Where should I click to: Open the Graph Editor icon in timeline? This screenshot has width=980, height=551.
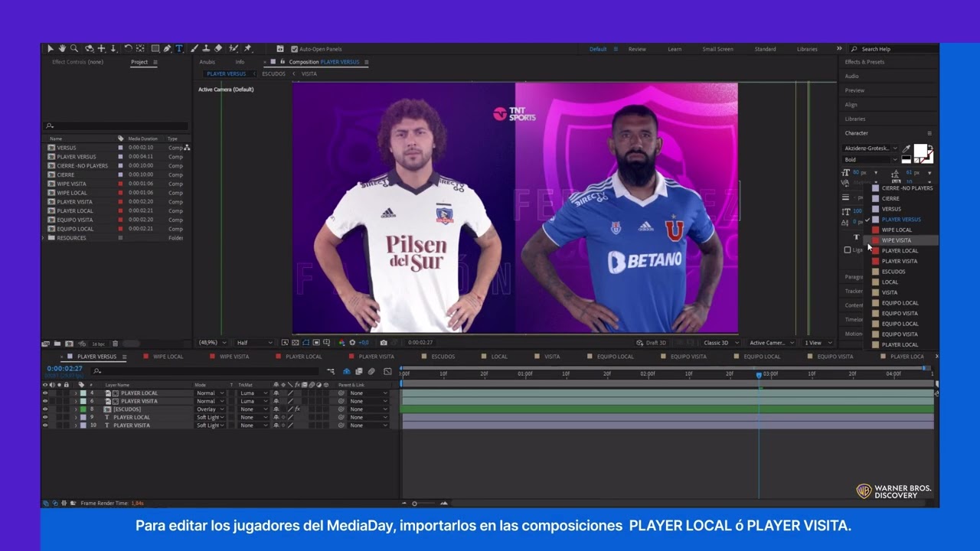pyautogui.click(x=387, y=371)
